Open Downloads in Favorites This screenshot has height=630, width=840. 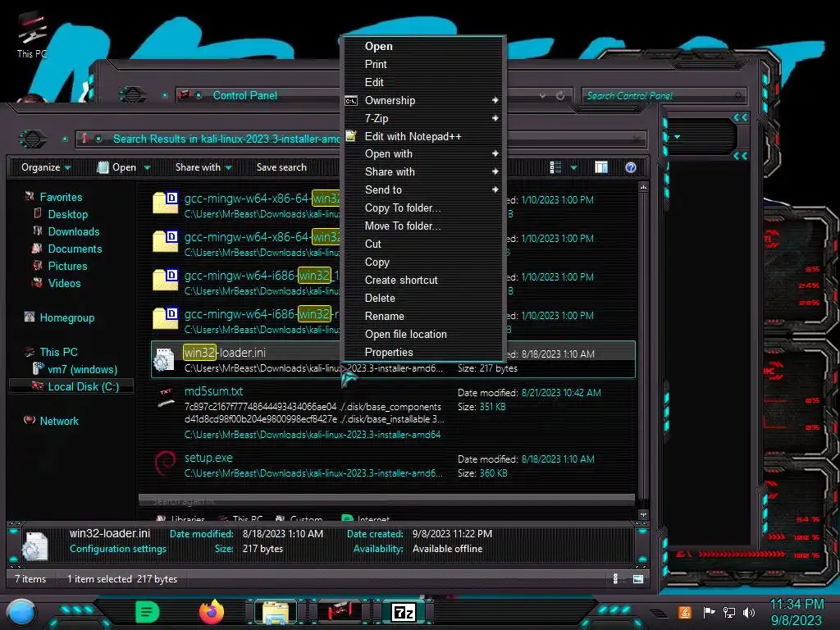73,231
